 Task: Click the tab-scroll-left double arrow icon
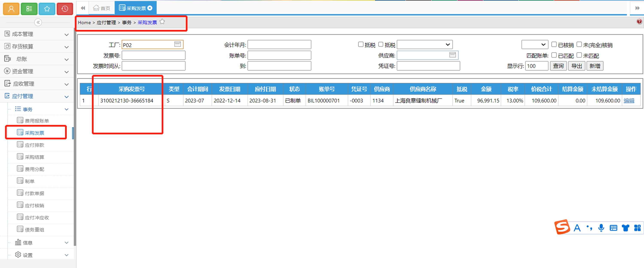coord(83,8)
